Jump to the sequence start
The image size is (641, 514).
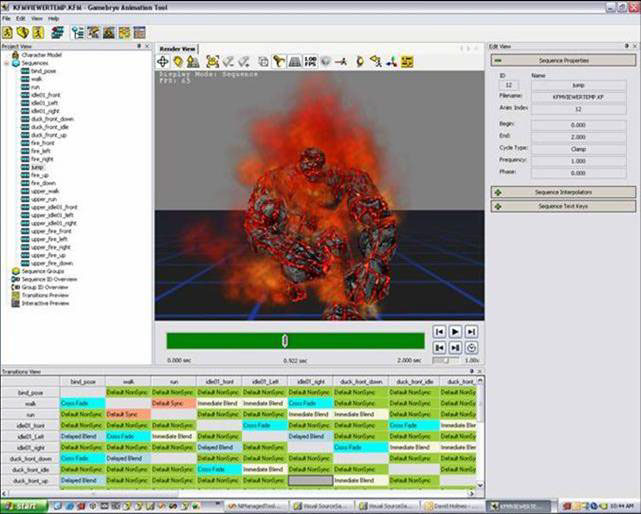[439, 332]
